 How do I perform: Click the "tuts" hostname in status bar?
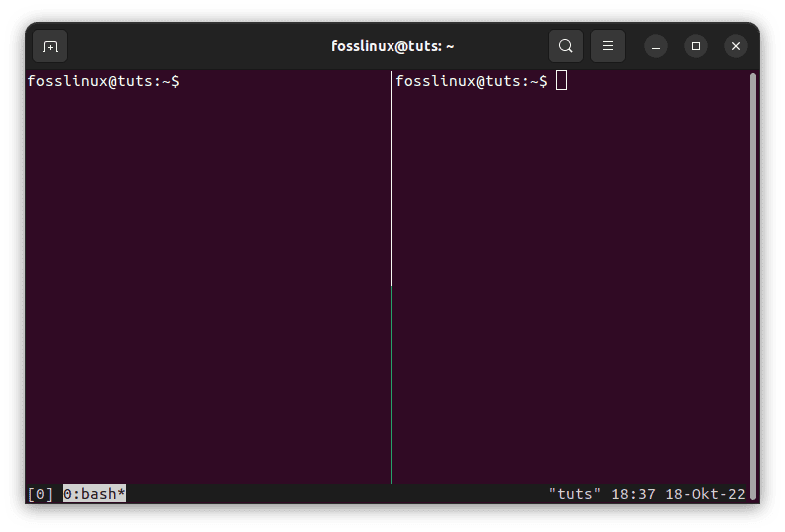575,494
